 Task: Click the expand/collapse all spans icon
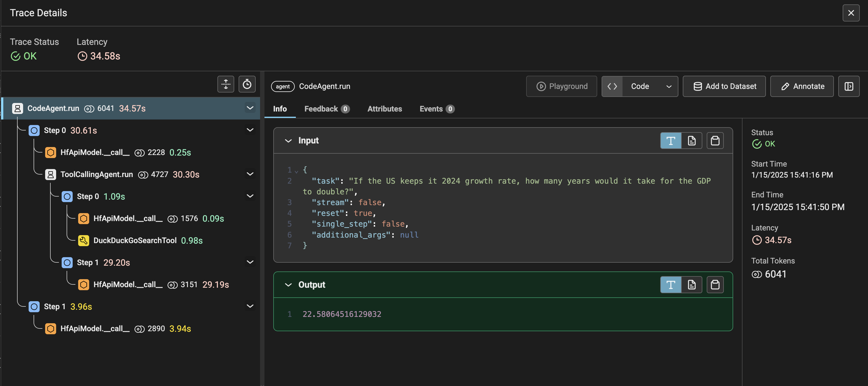click(x=225, y=84)
